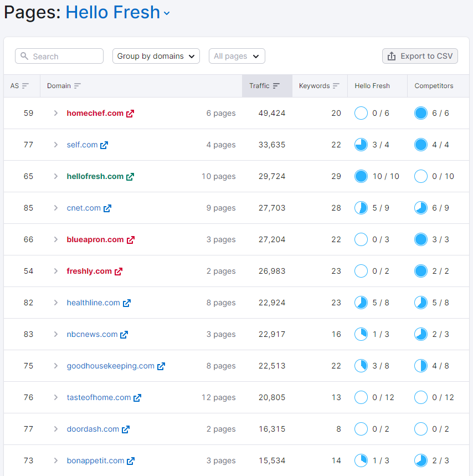Image resolution: width=473 pixels, height=476 pixels.
Task: Click the Export to CSV button
Action: point(419,56)
